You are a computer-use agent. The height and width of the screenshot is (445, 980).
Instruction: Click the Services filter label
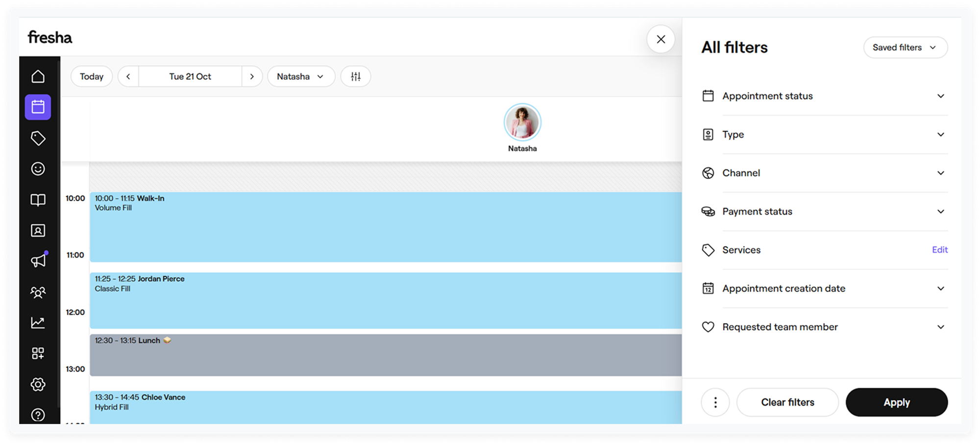point(741,250)
